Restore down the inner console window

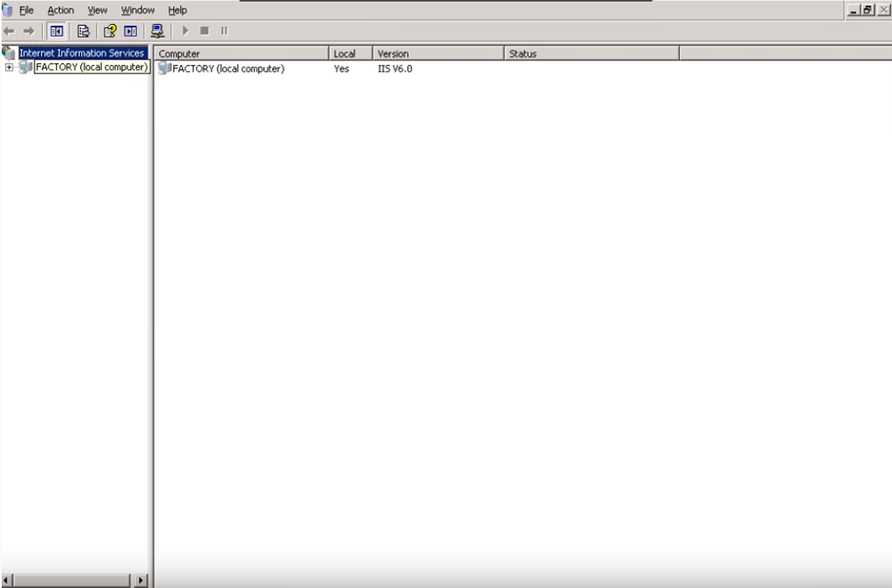coord(868,9)
